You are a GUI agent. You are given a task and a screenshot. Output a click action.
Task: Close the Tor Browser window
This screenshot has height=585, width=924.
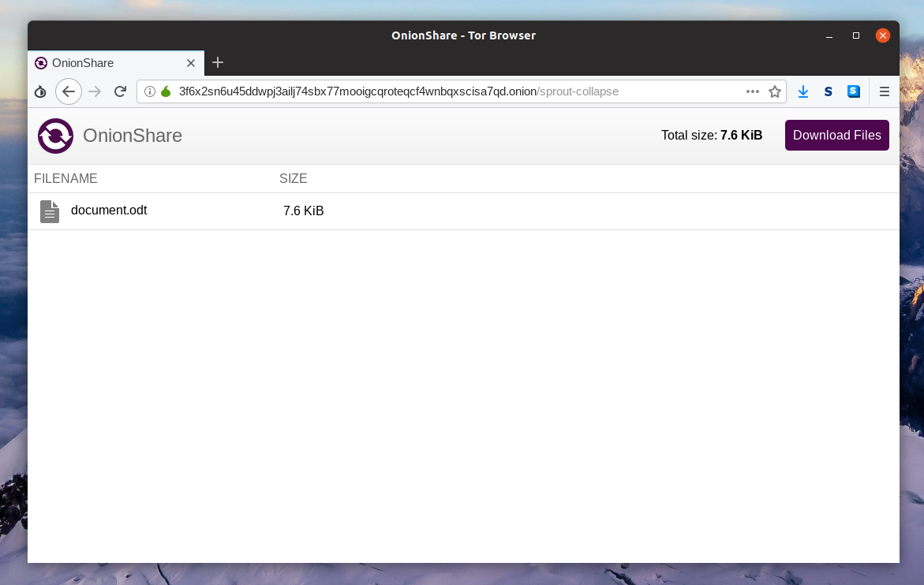pyautogui.click(x=883, y=36)
